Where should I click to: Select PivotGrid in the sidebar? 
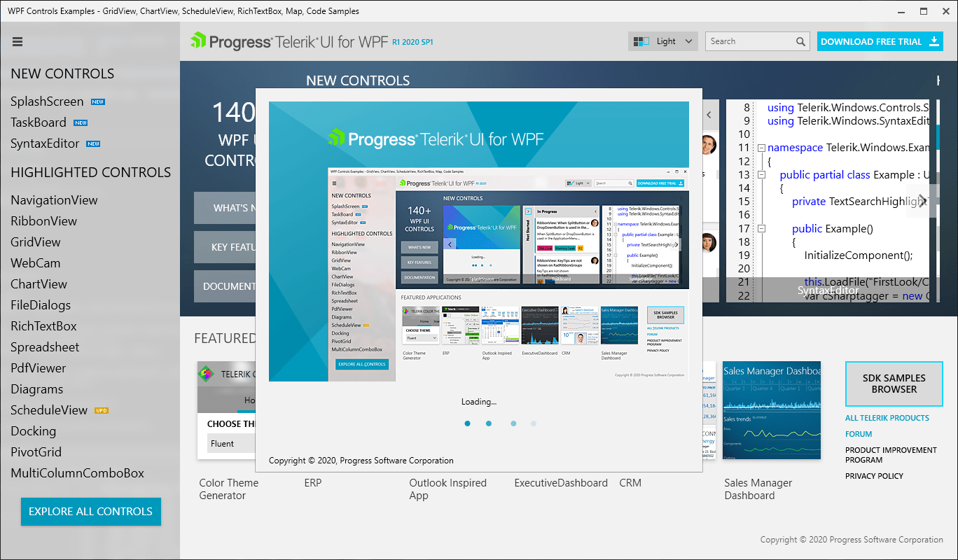36,452
